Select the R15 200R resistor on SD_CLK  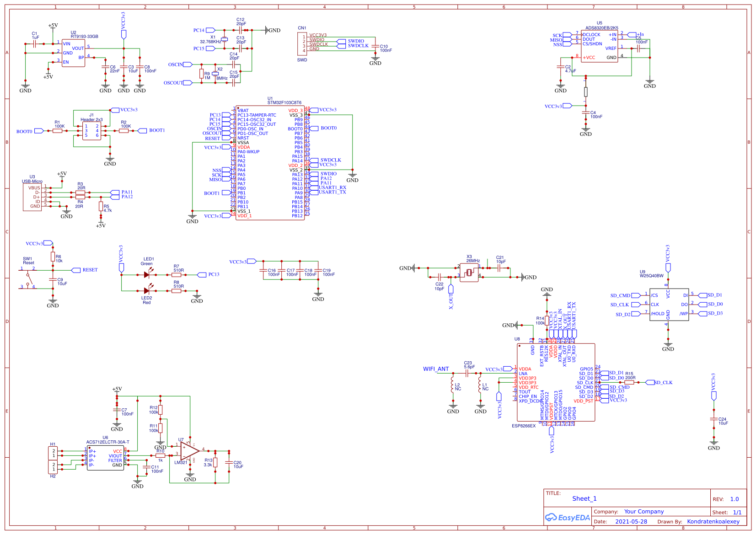coord(629,382)
